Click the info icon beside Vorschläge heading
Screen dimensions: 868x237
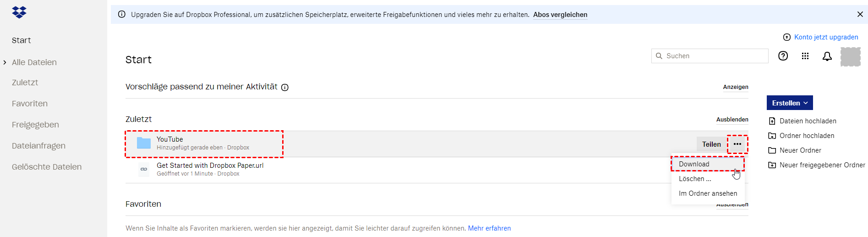(285, 88)
